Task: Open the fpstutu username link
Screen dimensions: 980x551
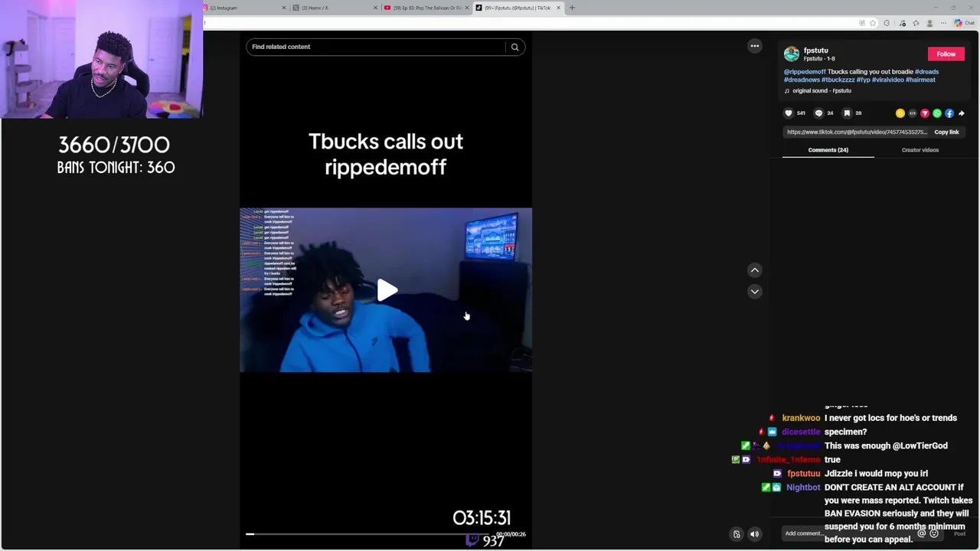Action: (x=815, y=50)
